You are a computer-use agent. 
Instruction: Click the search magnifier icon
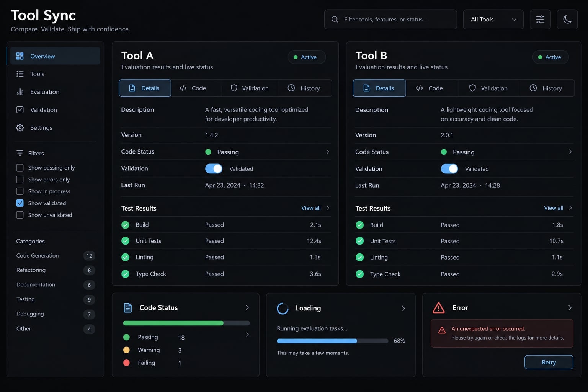pos(335,20)
